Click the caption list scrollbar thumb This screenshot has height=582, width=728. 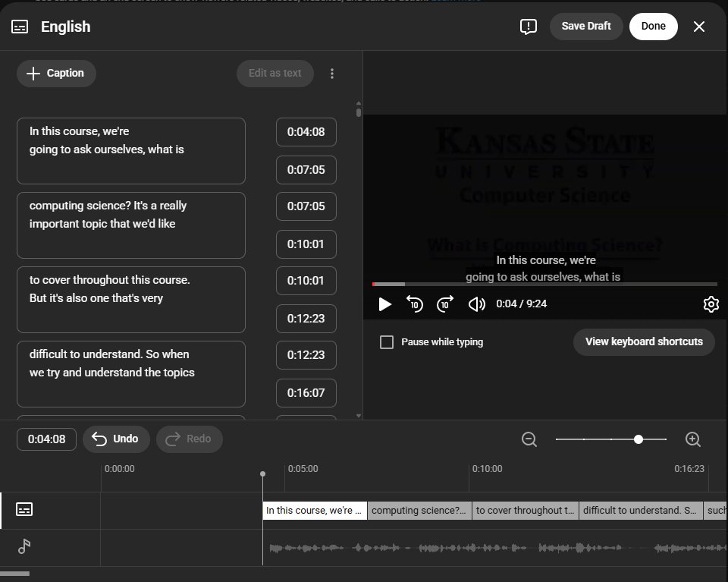pyautogui.click(x=359, y=112)
